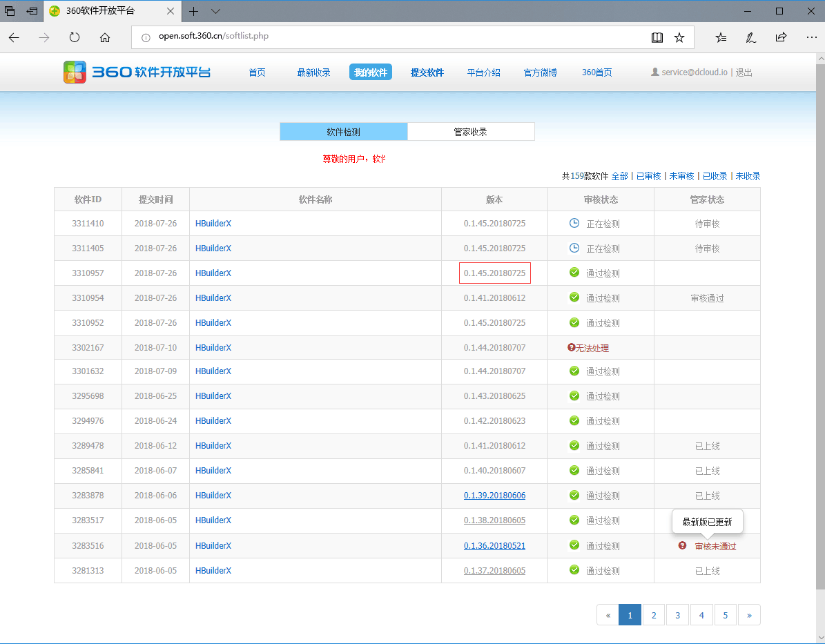Open the 360首页 navigation link
The height and width of the screenshot is (644, 825).
596,72
